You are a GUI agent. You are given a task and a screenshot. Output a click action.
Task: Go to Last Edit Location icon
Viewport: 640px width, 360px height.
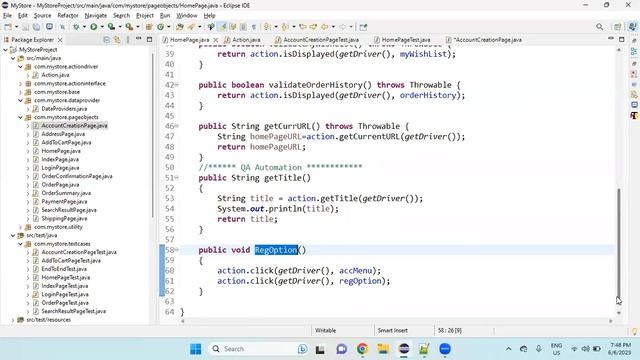pyautogui.click(x=303, y=27)
